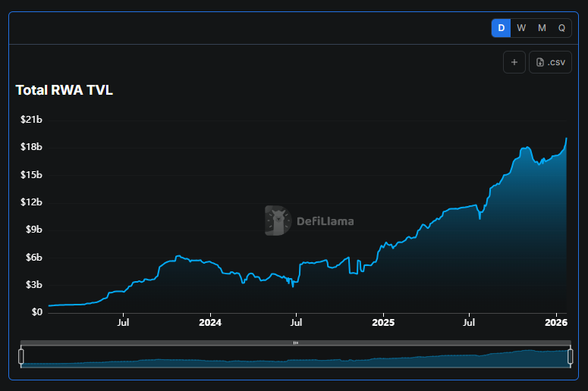Download data with the .csv button
The width and height of the screenshot is (588, 391).
(x=550, y=62)
